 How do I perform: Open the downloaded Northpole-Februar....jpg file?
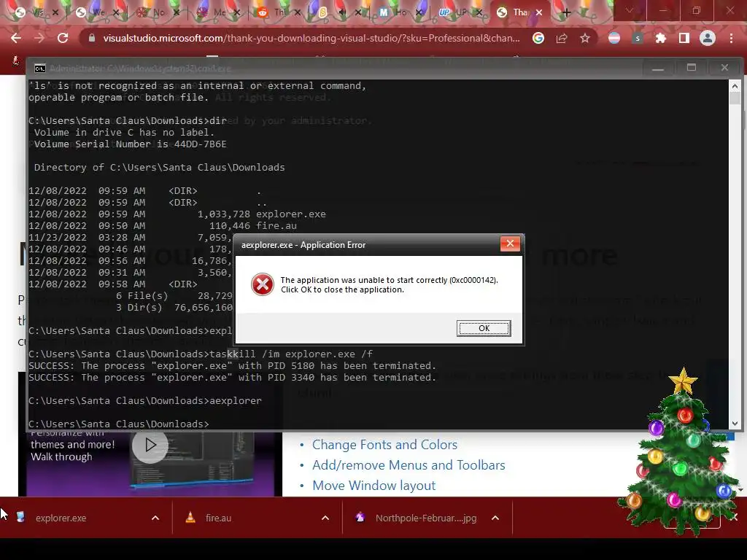click(x=425, y=518)
